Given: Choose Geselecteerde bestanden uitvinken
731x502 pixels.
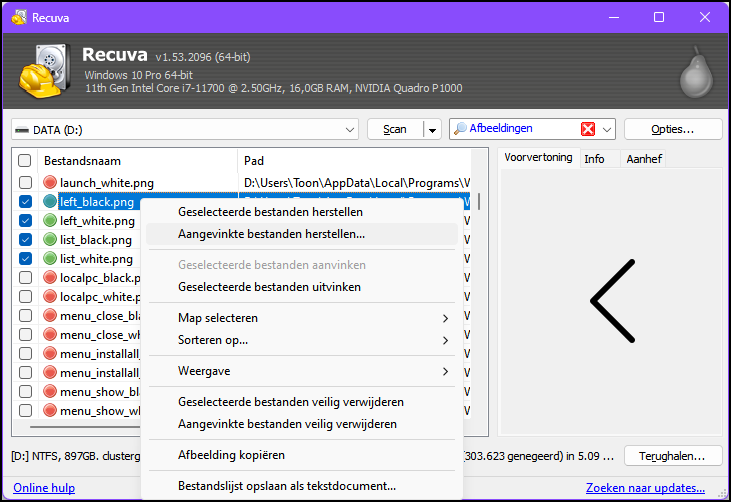Looking at the screenshot, I should tap(302, 287).
